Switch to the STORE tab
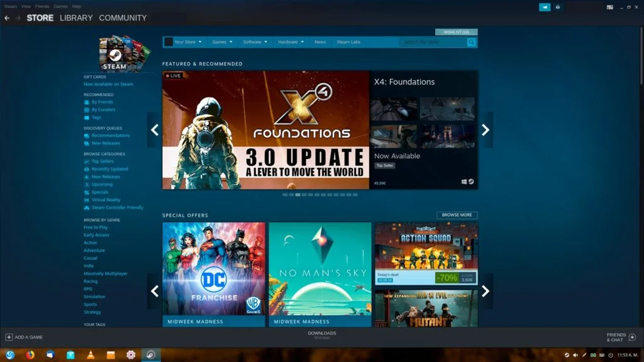 tap(40, 18)
